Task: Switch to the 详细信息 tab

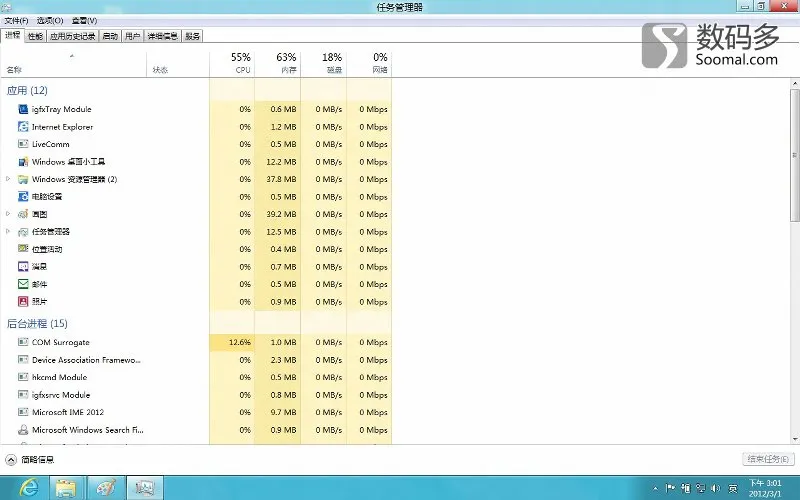Action: coord(163,36)
